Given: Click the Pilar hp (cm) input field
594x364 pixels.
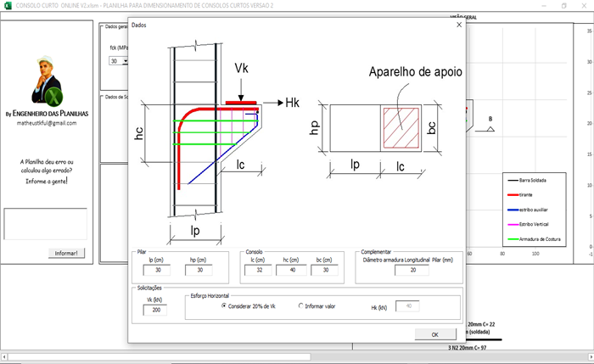Looking at the screenshot, I should 199,270.
